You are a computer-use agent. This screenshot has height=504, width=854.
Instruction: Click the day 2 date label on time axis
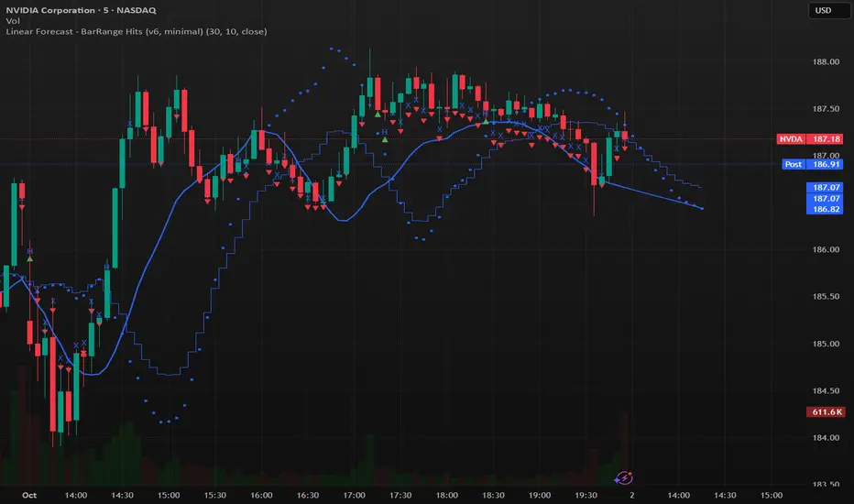(x=631, y=495)
